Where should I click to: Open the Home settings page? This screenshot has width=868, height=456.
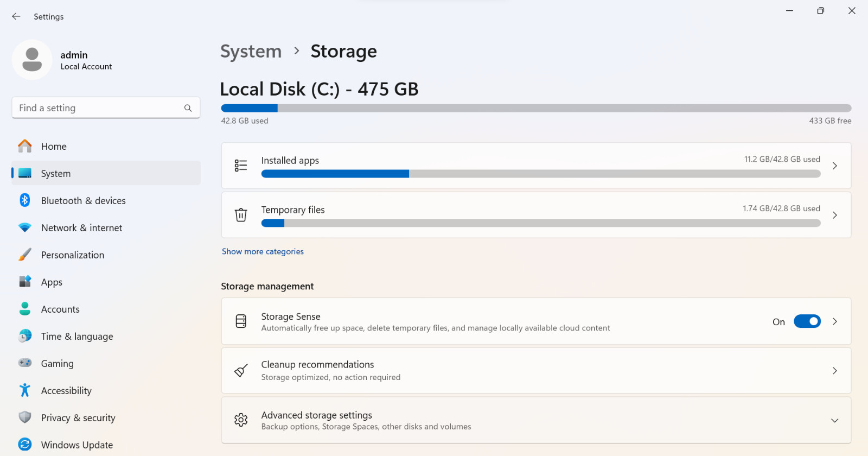pyautogui.click(x=106, y=146)
